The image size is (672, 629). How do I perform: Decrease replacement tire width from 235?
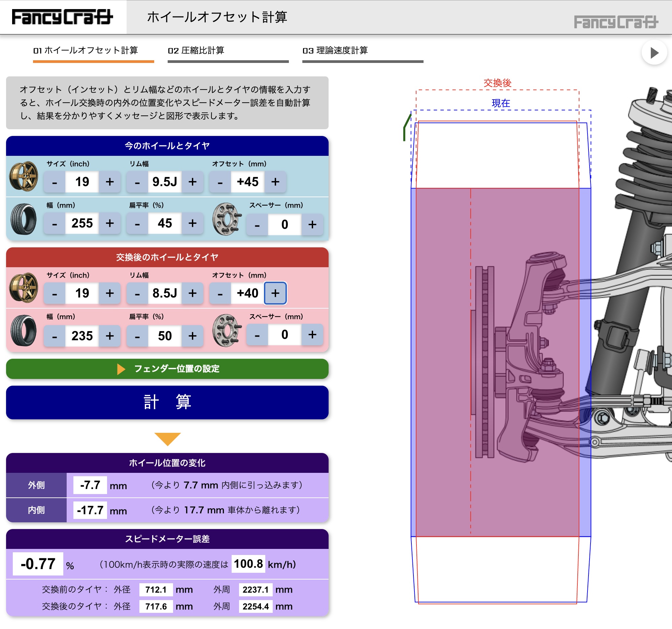pyautogui.click(x=55, y=336)
